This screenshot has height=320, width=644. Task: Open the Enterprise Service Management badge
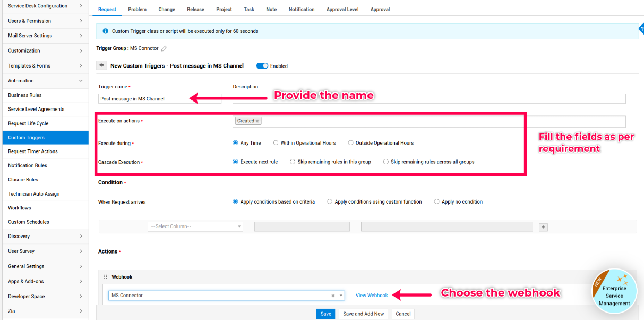(x=614, y=291)
